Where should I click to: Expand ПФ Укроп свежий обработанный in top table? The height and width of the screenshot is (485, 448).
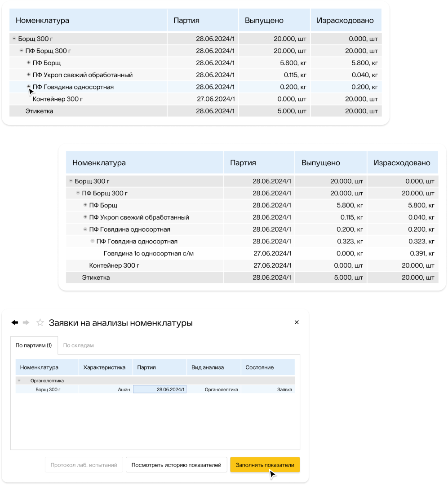coord(28,75)
